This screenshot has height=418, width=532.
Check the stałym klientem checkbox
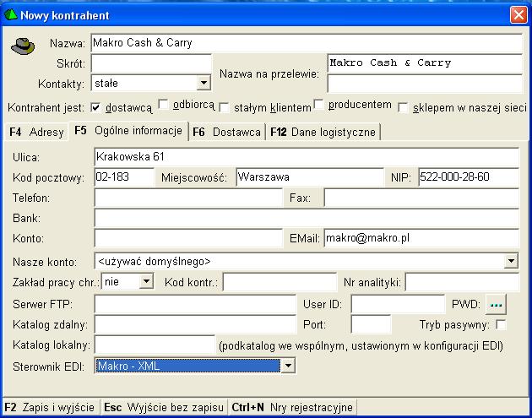[x=224, y=108]
